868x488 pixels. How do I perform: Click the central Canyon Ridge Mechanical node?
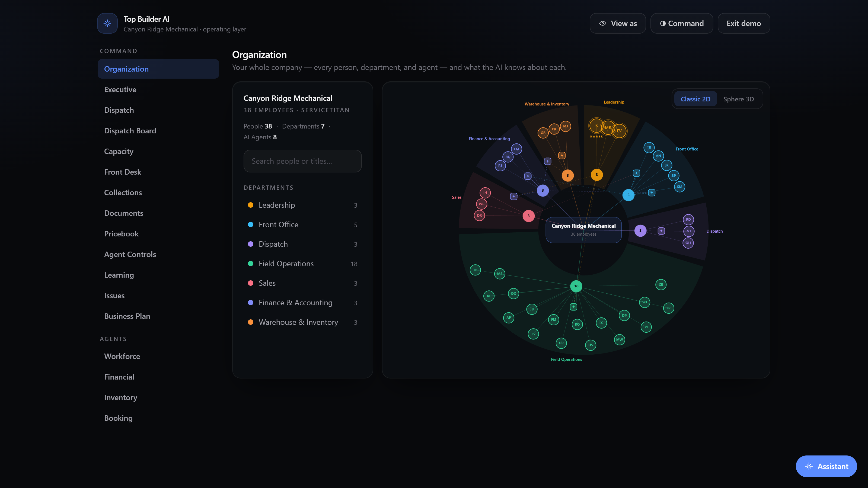583,230
